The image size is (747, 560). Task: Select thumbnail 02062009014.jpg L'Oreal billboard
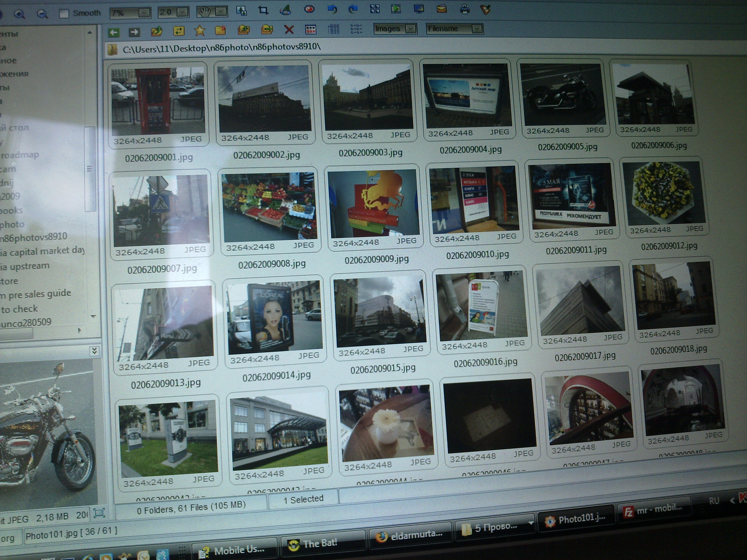coord(275,318)
